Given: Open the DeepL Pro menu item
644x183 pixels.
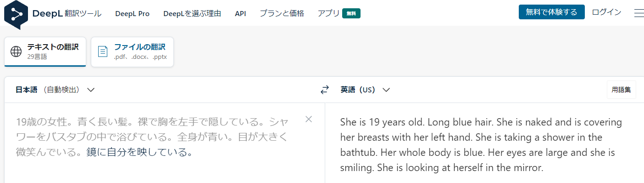Looking at the screenshot, I should (x=133, y=14).
